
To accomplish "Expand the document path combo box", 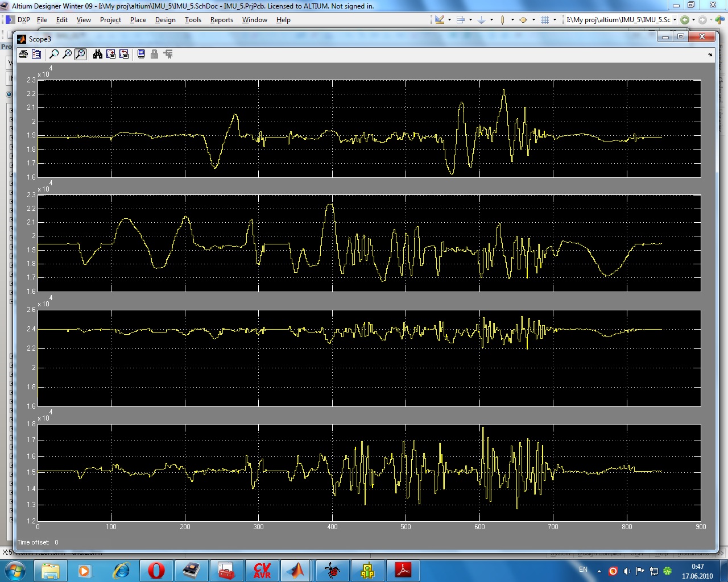I will tap(675, 20).
